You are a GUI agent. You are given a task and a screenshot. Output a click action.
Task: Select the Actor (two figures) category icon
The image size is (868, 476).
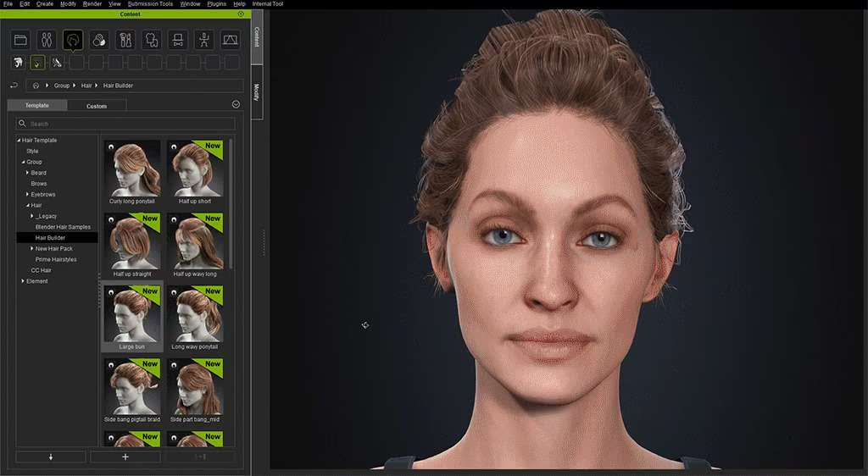pos(47,40)
